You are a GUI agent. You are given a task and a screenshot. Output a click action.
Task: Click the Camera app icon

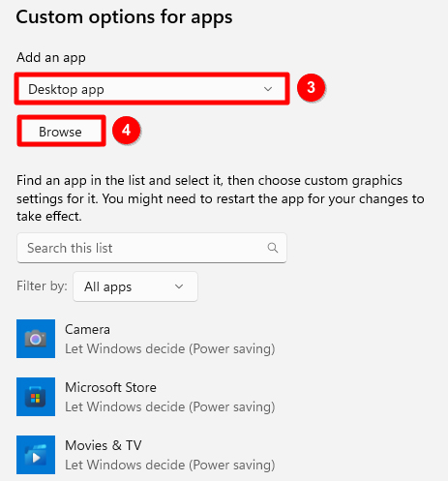click(x=36, y=339)
